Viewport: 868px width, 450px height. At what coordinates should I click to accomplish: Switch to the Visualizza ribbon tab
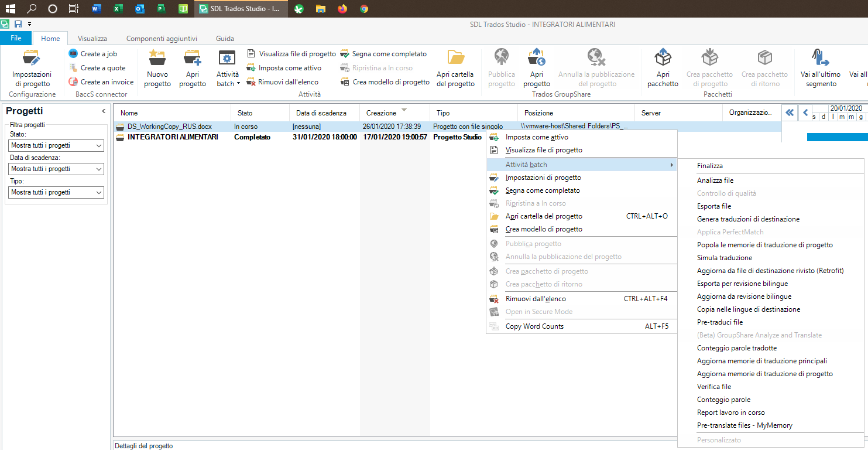point(92,39)
